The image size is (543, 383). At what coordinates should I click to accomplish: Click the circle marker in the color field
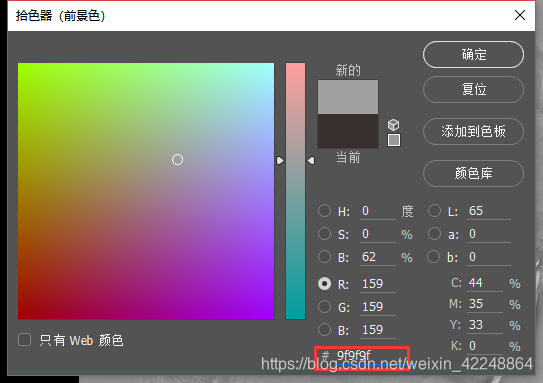[177, 160]
